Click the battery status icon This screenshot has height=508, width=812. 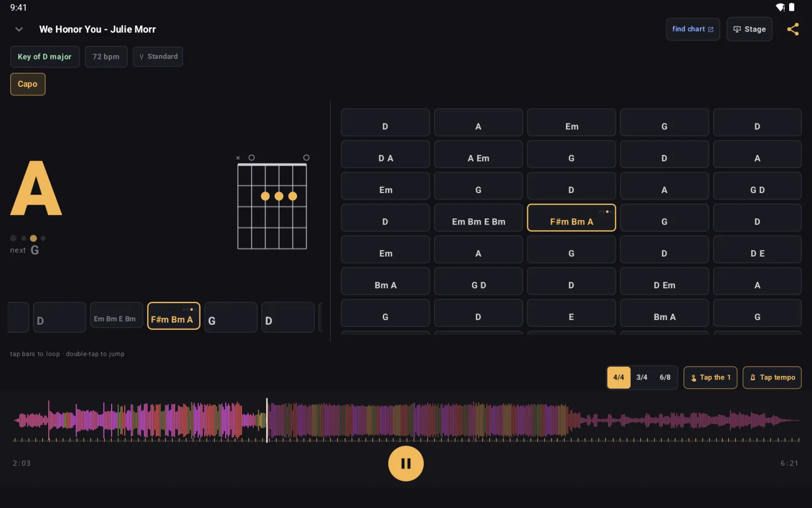click(x=792, y=8)
